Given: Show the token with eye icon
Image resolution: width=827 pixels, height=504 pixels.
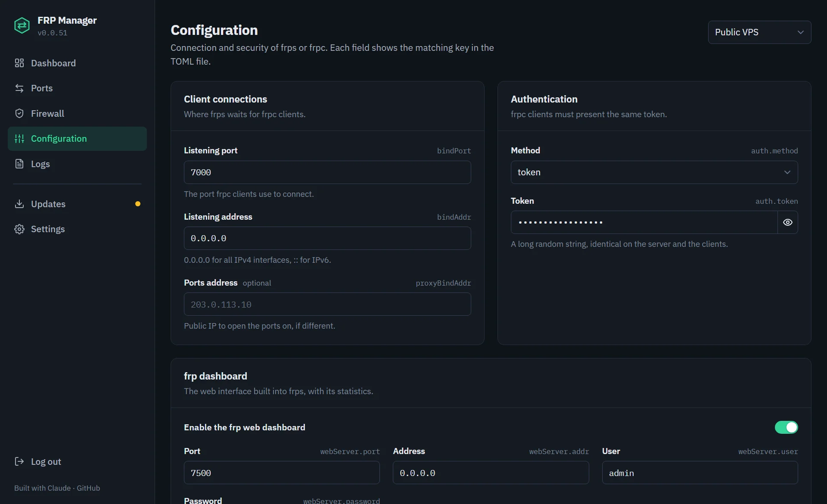Looking at the screenshot, I should 787,222.
